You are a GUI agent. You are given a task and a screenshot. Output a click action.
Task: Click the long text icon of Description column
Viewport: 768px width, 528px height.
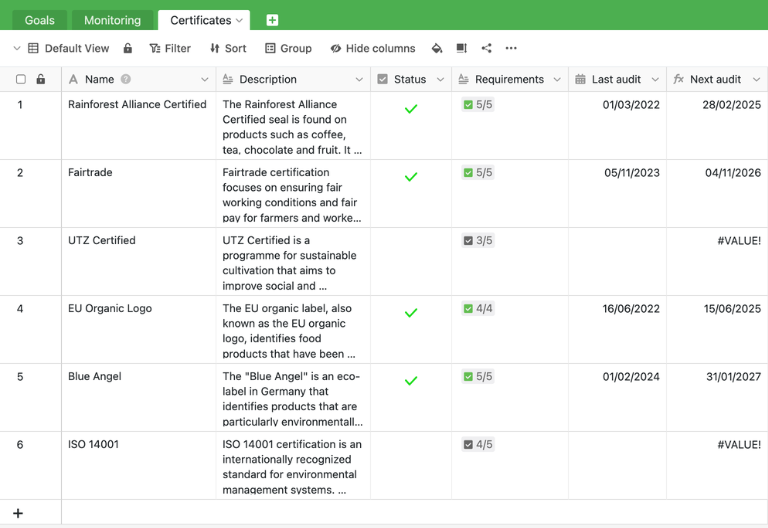click(228, 79)
